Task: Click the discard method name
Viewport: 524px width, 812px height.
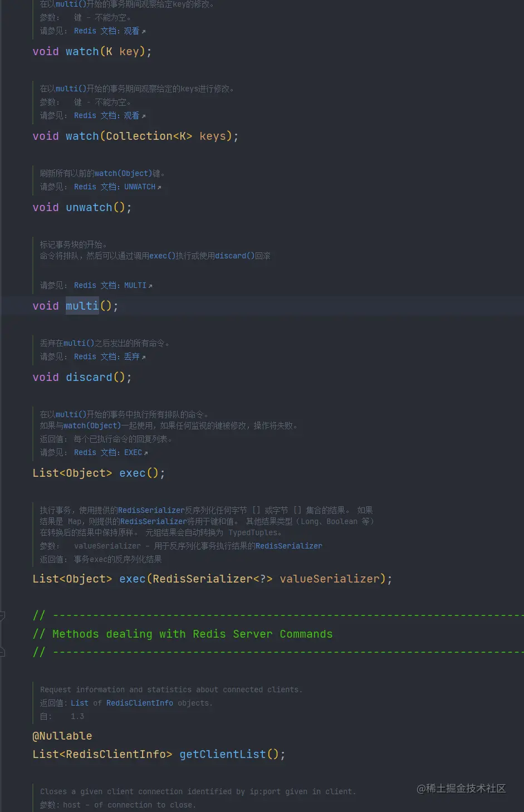Action: pyautogui.click(x=89, y=378)
